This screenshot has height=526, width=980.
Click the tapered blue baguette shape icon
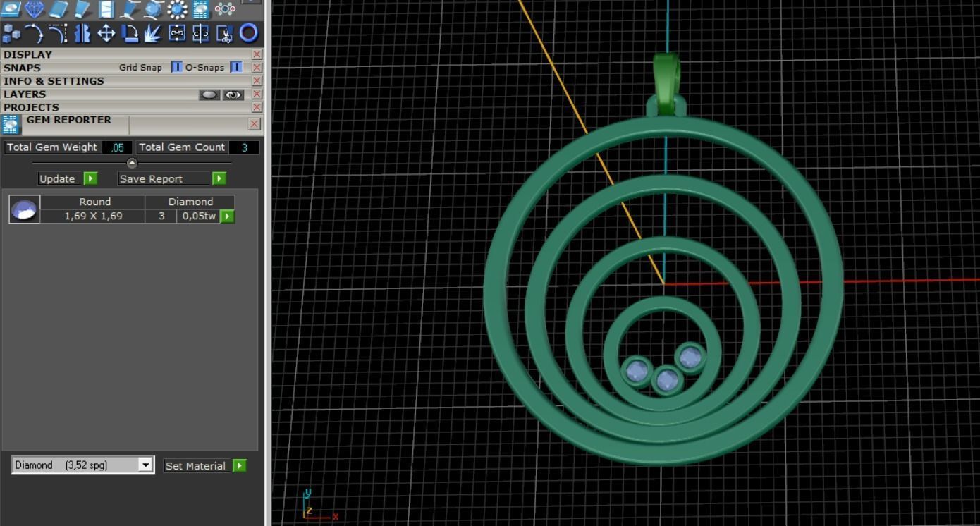[82, 9]
